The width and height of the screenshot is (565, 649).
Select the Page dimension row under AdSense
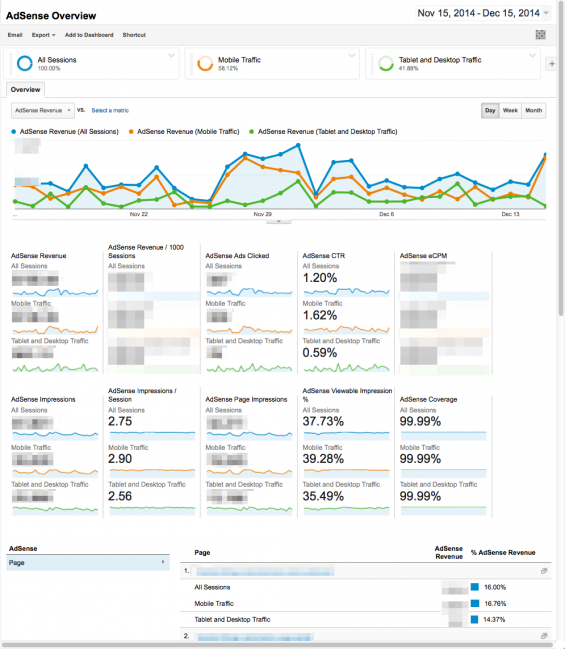point(88,563)
